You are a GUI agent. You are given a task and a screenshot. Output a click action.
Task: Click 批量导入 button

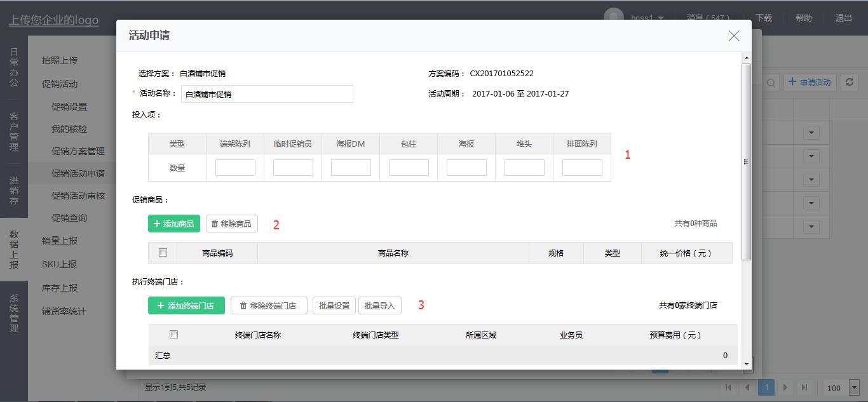click(379, 305)
